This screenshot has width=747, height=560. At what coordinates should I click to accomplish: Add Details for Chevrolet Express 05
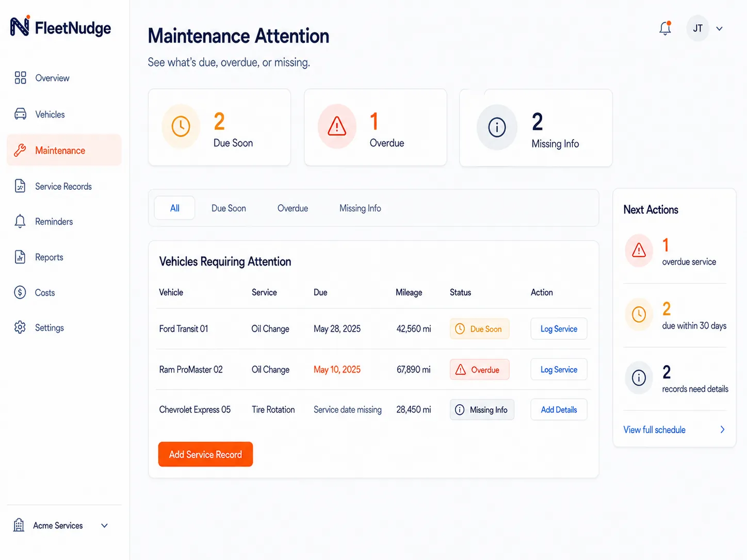tap(559, 410)
